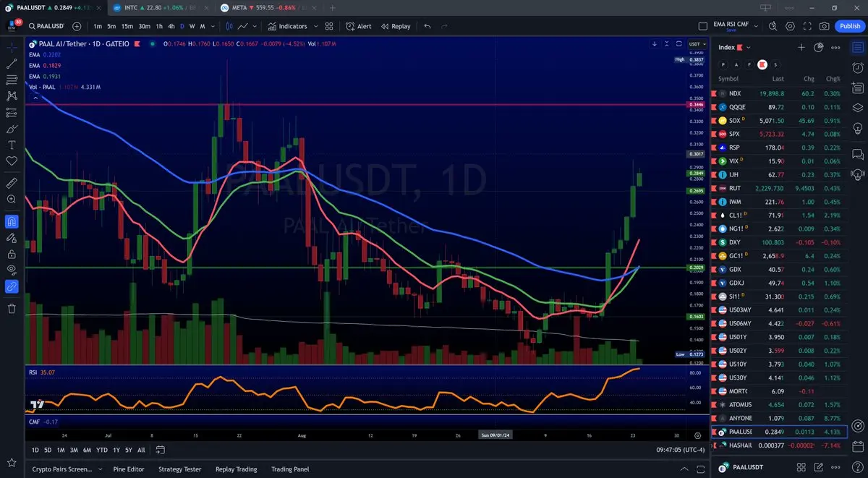This screenshot has width=868, height=478.
Task: Select the 1Y date range
Action: coord(116,450)
